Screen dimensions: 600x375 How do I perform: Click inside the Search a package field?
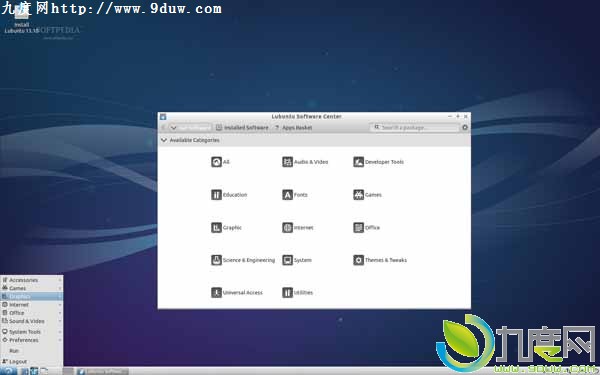[x=414, y=127]
